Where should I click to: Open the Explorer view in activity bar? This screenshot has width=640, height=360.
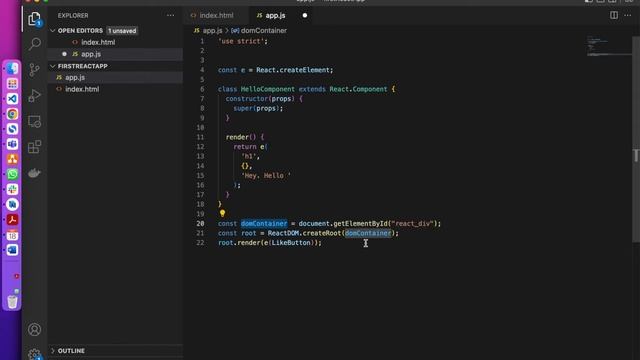pyautogui.click(x=34, y=19)
